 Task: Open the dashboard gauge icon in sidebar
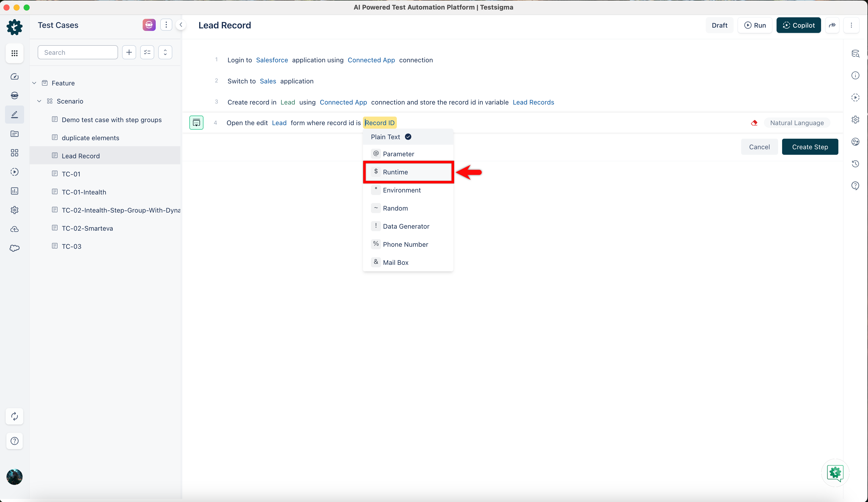(15, 76)
